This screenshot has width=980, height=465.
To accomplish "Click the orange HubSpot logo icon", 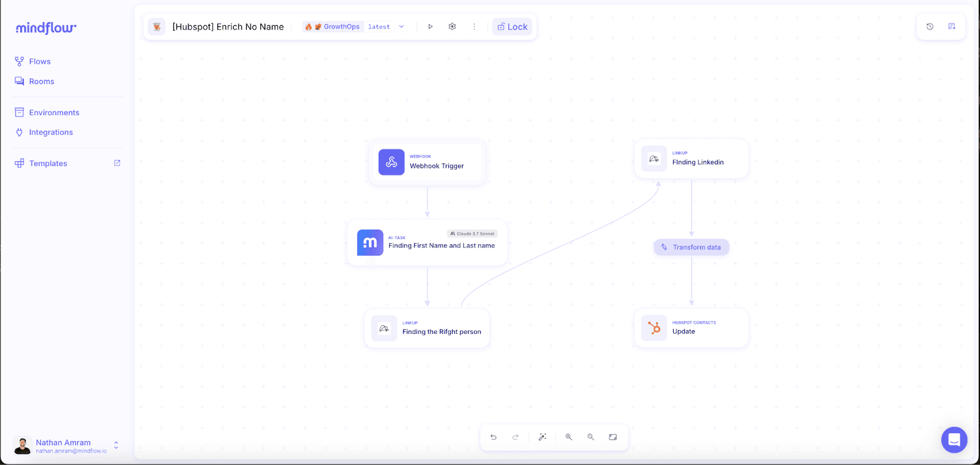I will point(654,328).
